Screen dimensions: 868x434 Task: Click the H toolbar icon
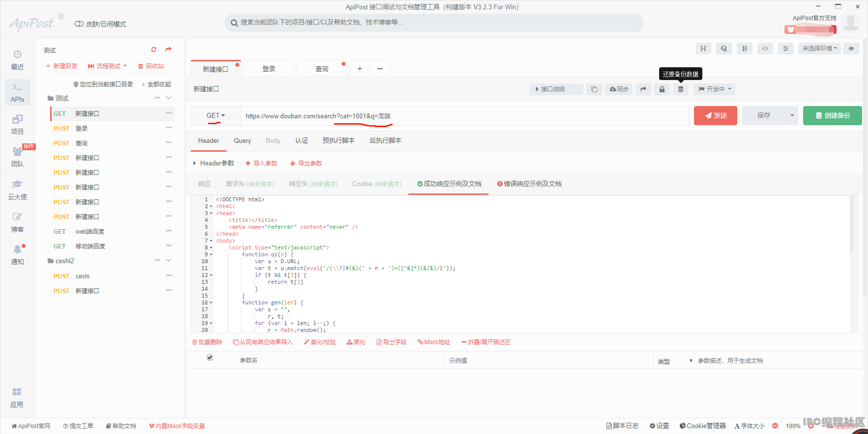pos(703,49)
